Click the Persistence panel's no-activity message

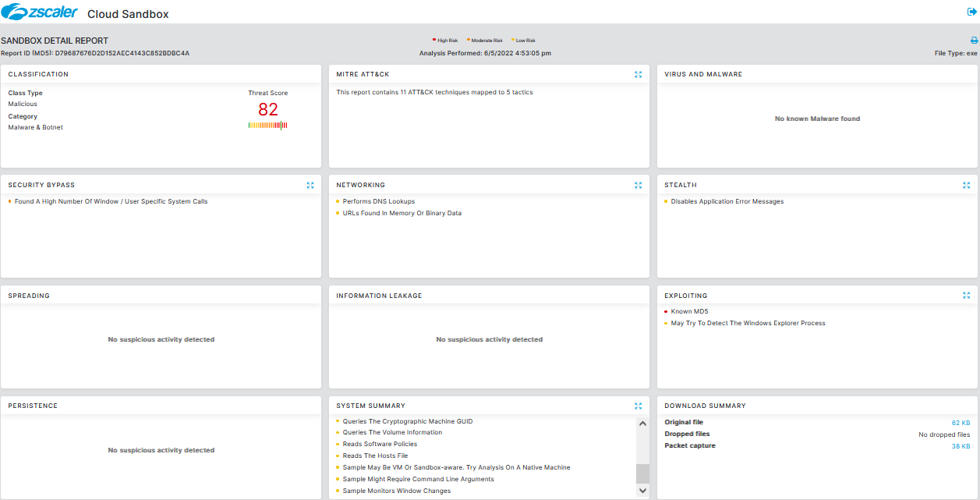pos(161,450)
